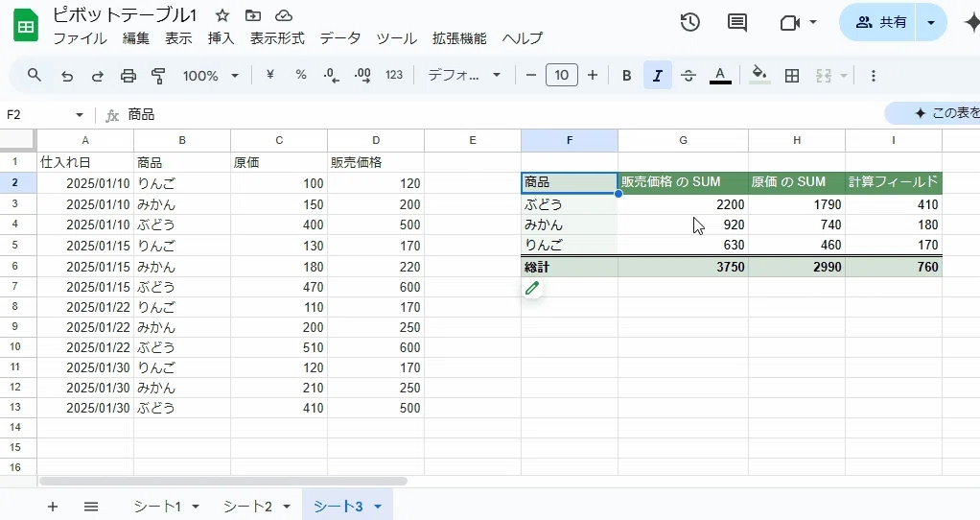Viewport: 980px width, 520px height.
Task: Open the 123 number format menu
Action: 394,75
